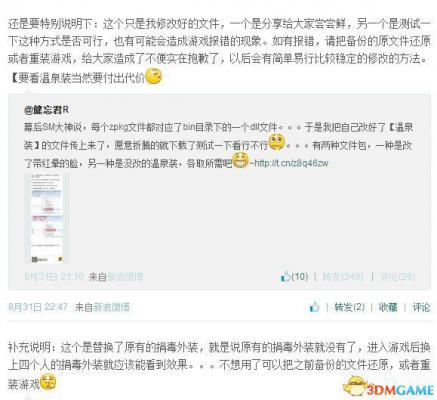Open the http://t.cn/z8q46zw short link

tap(291, 163)
